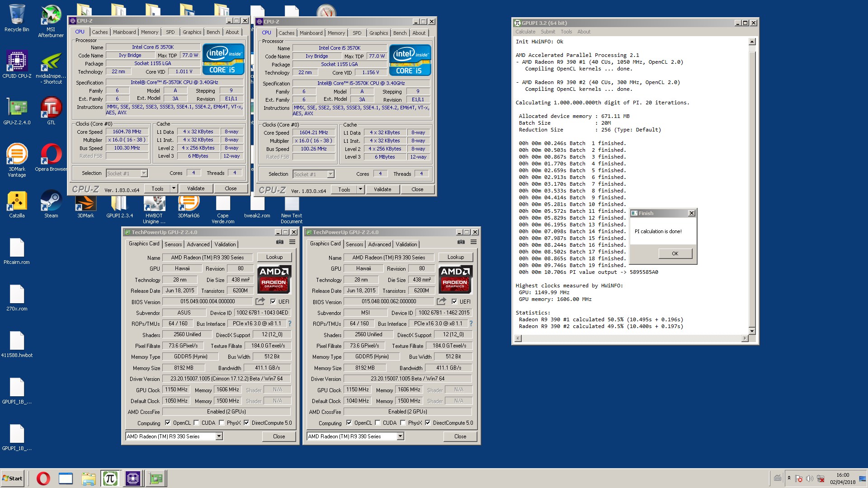Open Advanced tab in right GPU-Z

379,244
